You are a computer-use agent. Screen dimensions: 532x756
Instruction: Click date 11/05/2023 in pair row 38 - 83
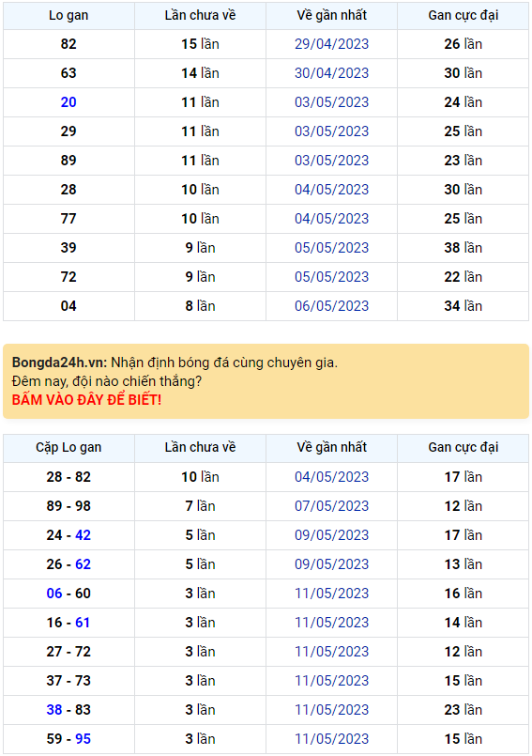(331, 710)
